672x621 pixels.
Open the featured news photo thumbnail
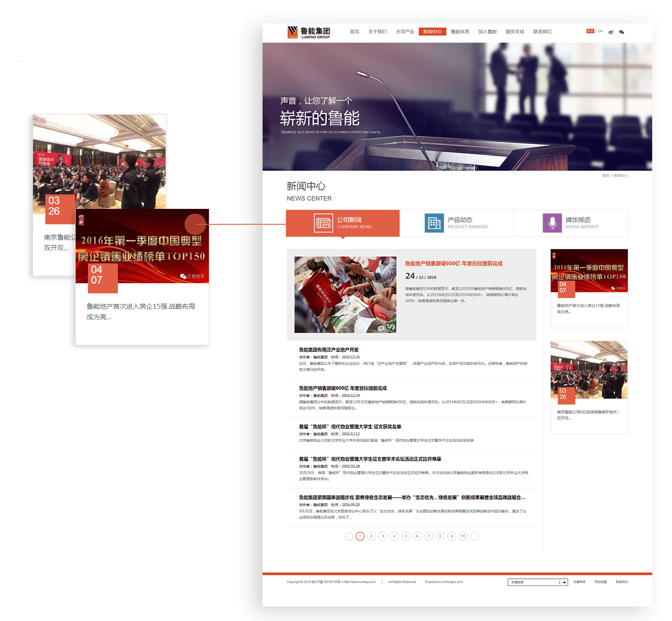345,295
